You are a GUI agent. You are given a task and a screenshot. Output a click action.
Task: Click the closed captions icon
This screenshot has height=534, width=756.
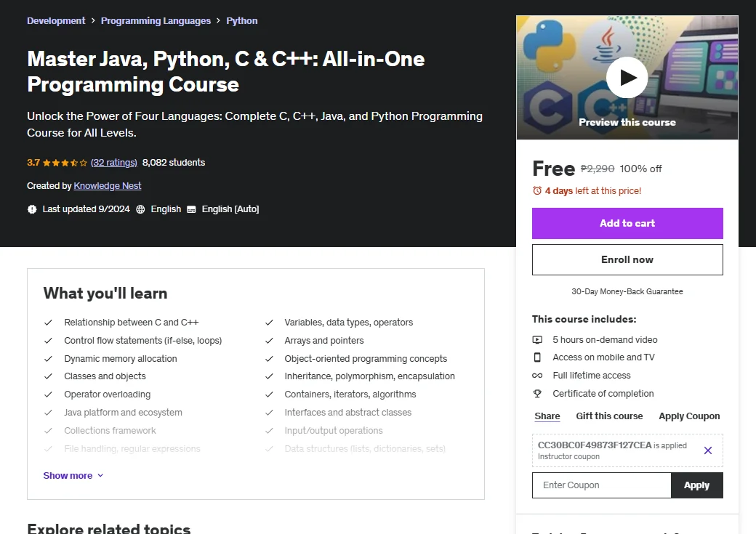click(x=191, y=209)
